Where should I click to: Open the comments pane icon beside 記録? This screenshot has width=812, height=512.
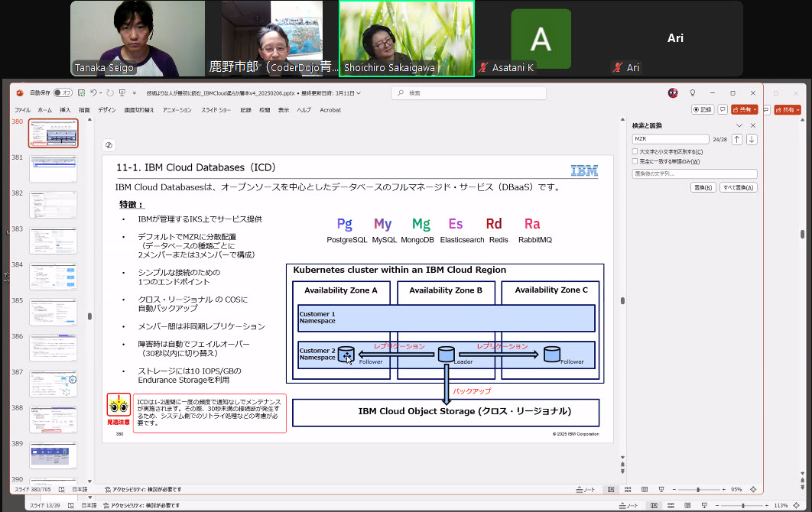coord(723,110)
